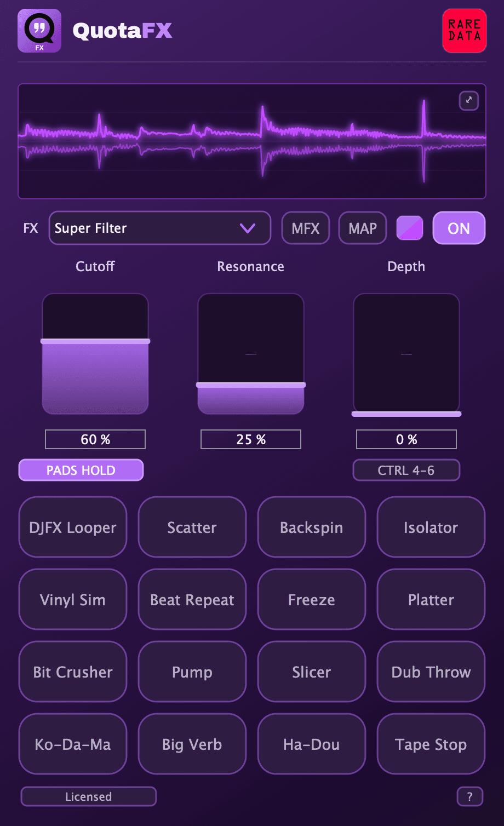Click the Cutoff 60 % value field
The height and width of the screenshot is (826, 504).
95,439
